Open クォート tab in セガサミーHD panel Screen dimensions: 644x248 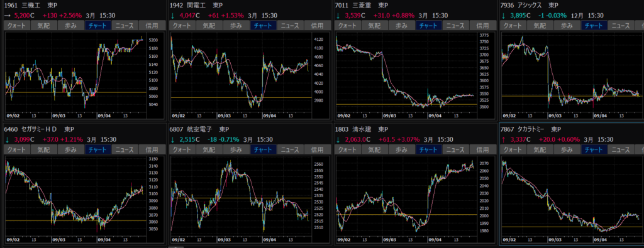point(17,149)
